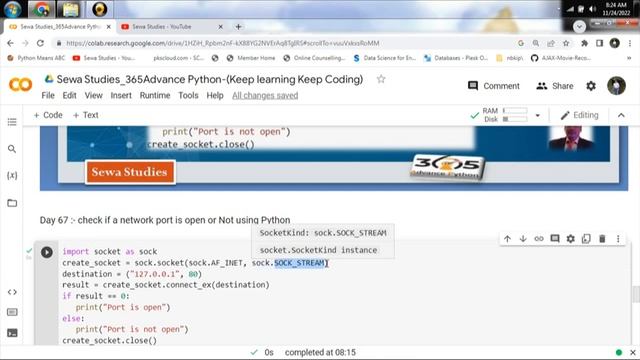Open the File menu
This screenshot has height=360, width=640.
(48, 96)
